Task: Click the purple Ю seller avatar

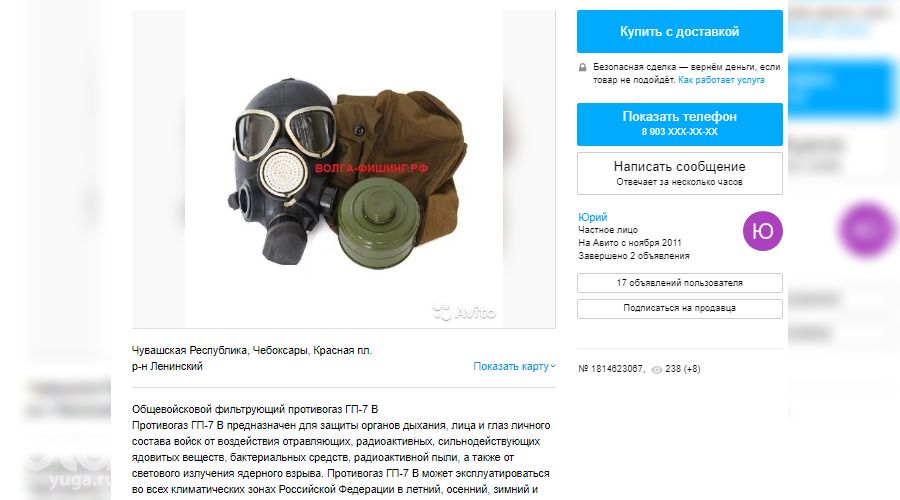Action: click(763, 231)
